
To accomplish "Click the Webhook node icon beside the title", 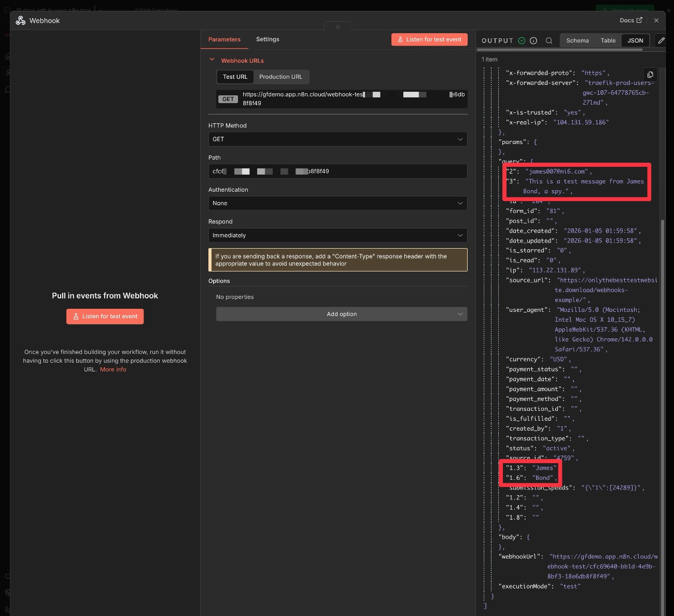I will [20, 20].
